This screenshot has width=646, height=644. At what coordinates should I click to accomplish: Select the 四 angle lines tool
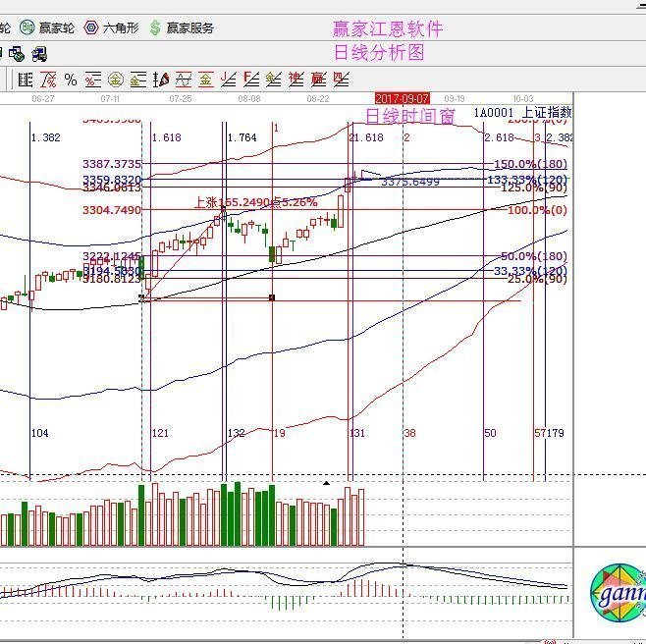[341, 80]
